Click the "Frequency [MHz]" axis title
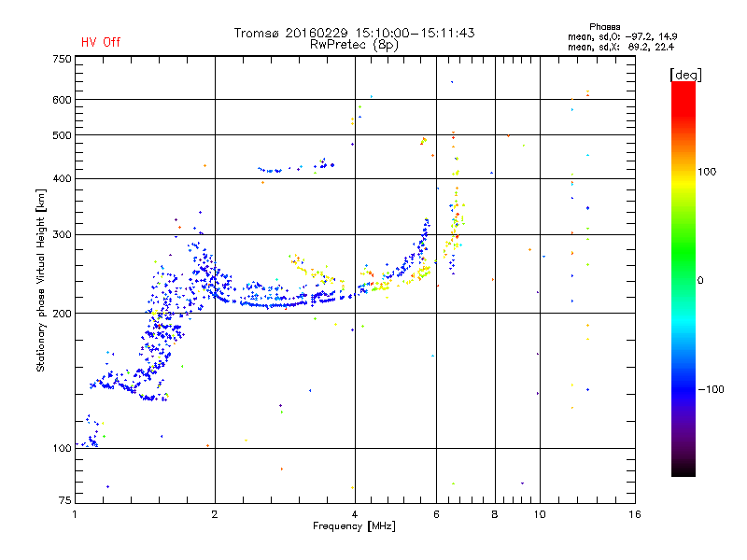The height and width of the screenshot is (560, 747). (x=354, y=526)
